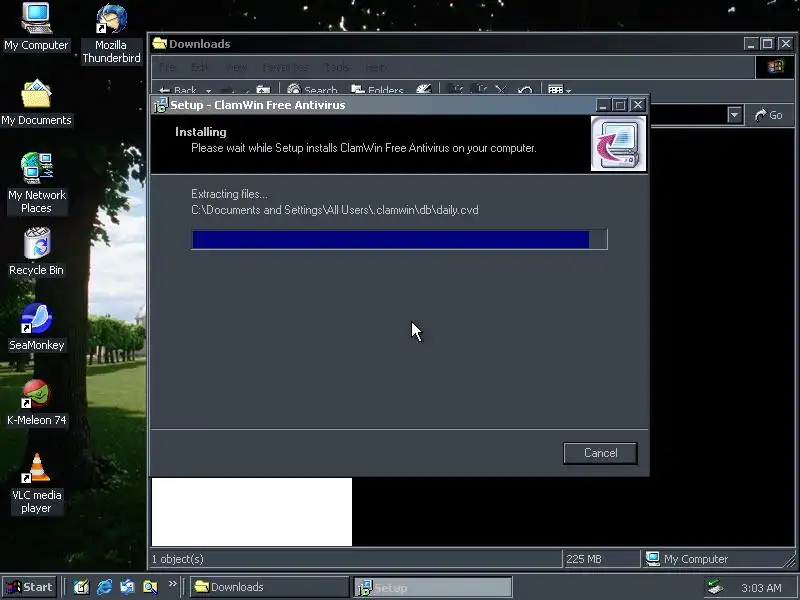Minimize the Setup window
Image resolution: width=800 pixels, height=600 pixels.
(603, 105)
